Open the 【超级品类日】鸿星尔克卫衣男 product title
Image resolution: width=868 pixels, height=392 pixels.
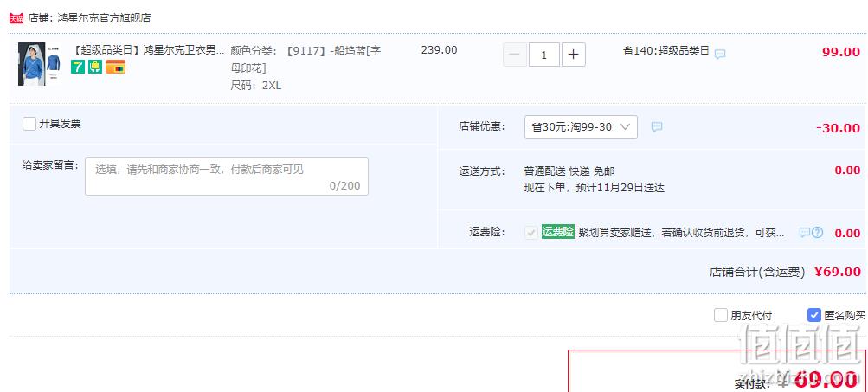[148, 50]
